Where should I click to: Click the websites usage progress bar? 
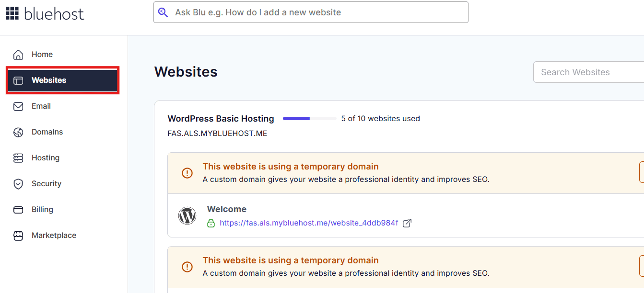tap(309, 118)
